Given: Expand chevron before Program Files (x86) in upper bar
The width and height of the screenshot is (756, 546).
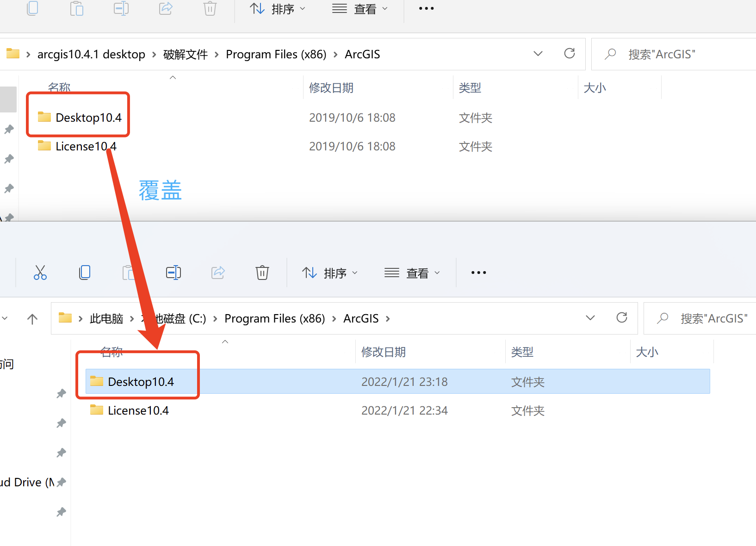Looking at the screenshot, I should click(217, 55).
